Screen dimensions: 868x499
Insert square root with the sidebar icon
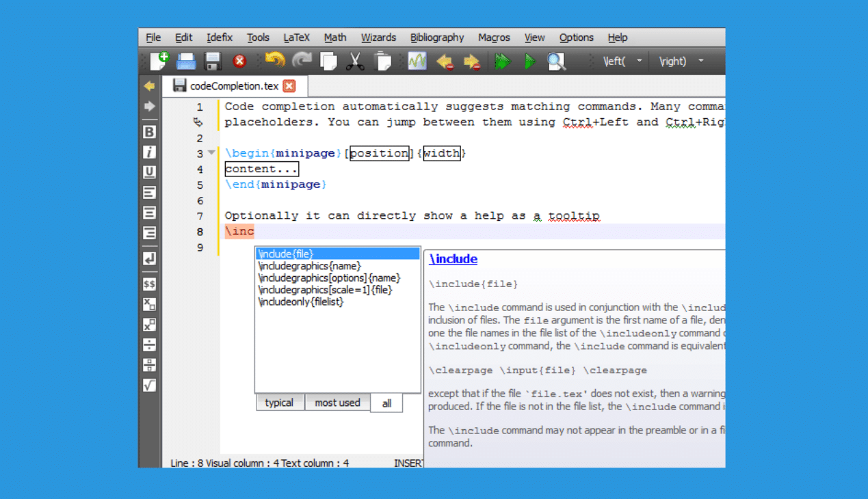pyautogui.click(x=149, y=386)
